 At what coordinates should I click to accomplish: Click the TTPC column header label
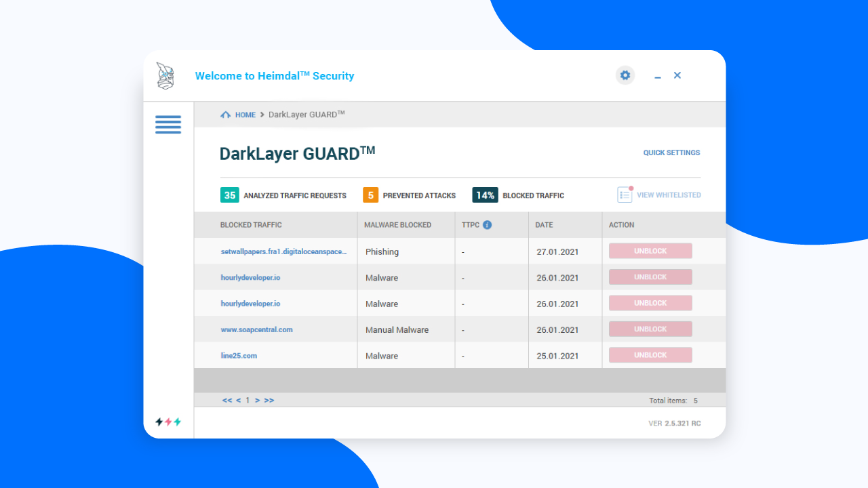pos(470,225)
